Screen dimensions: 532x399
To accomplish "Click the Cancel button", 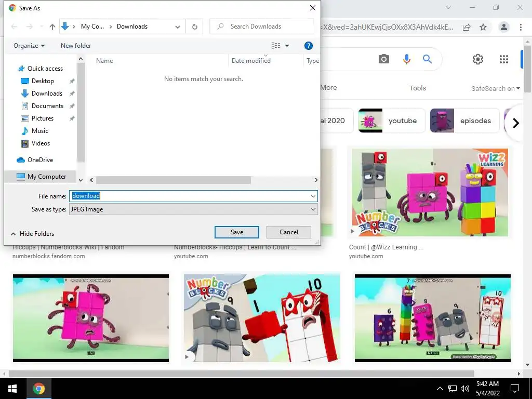I will (x=289, y=232).
